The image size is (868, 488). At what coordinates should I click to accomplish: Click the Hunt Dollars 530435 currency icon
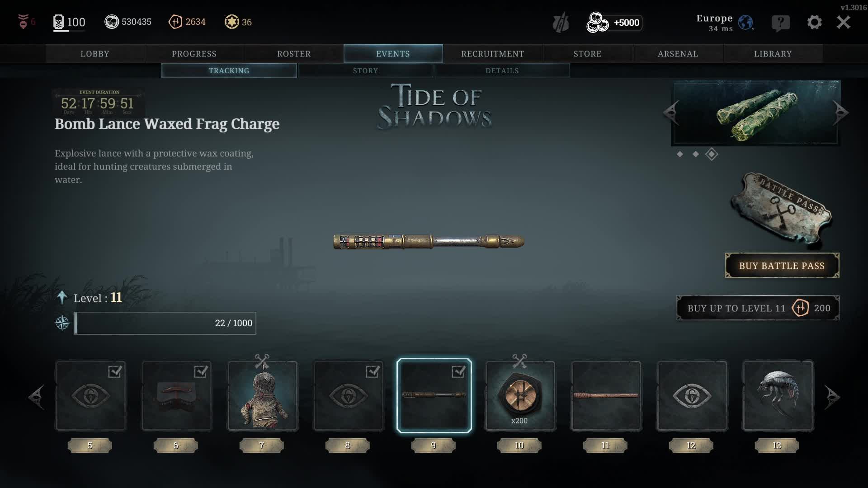[112, 22]
